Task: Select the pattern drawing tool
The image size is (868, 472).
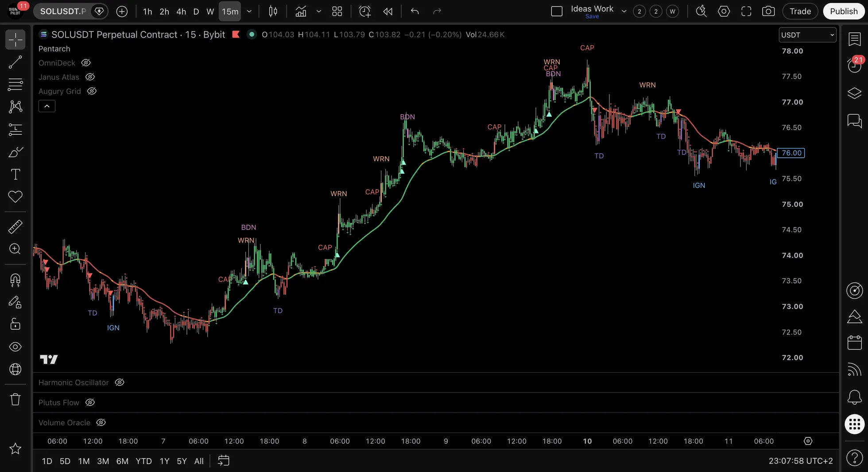Action: (15, 106)
